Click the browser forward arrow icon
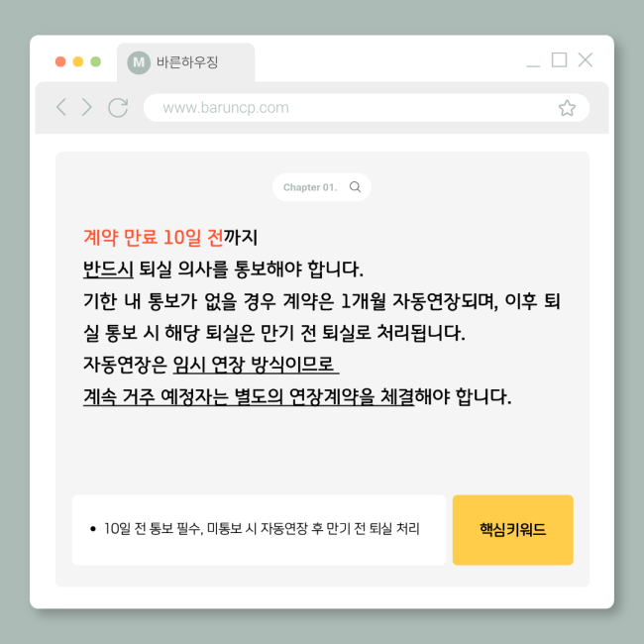Screen dimensions: 644x644 click(x=86, y=107)
